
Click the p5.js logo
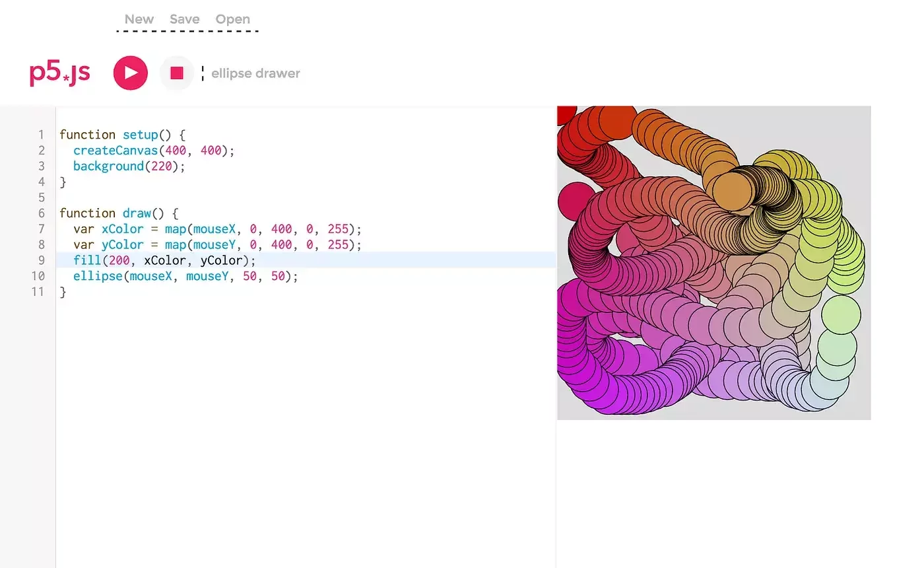click(x=60, y=73)
